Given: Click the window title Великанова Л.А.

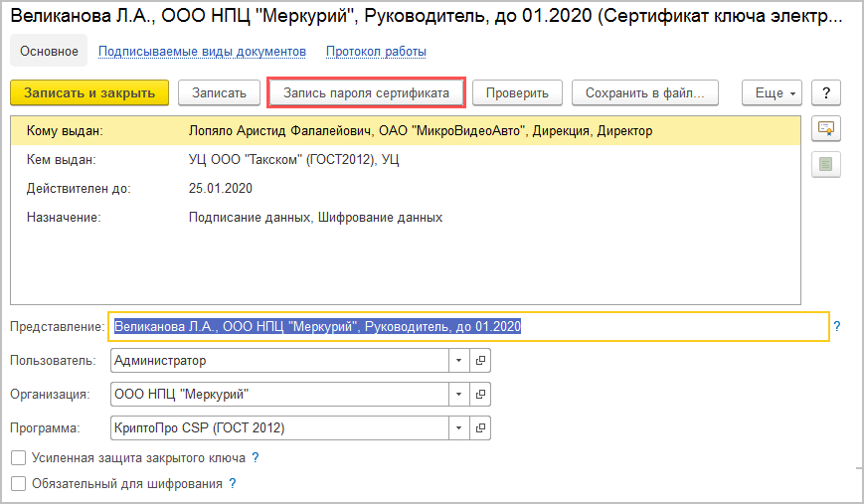Looking at the screenshot, I should coord(426,16).
